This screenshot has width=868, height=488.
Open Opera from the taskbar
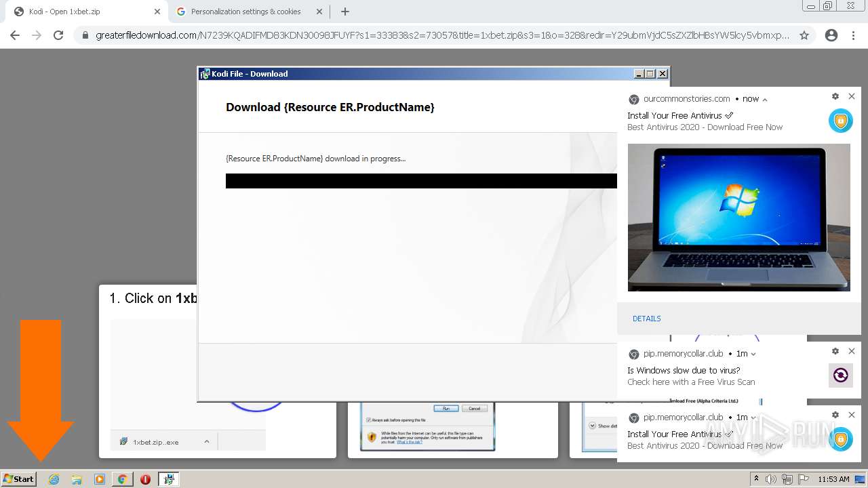(145, 479)
